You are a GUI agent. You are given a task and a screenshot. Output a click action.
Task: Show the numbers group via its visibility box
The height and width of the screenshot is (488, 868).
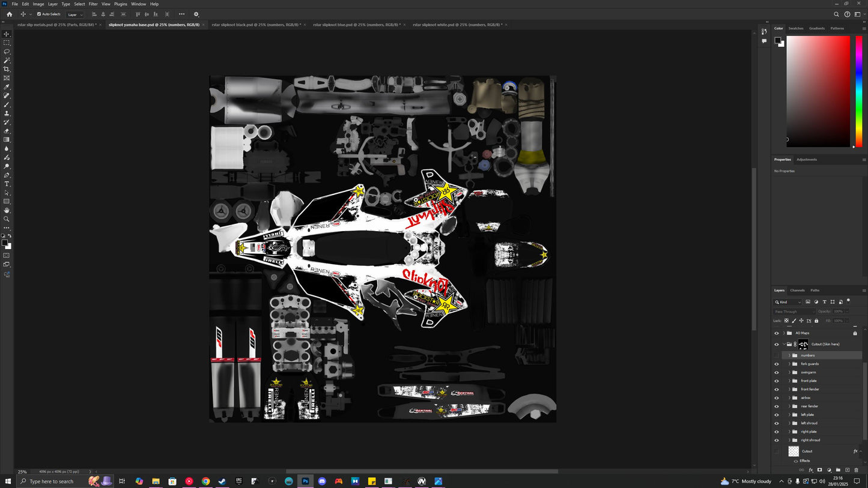776,355
